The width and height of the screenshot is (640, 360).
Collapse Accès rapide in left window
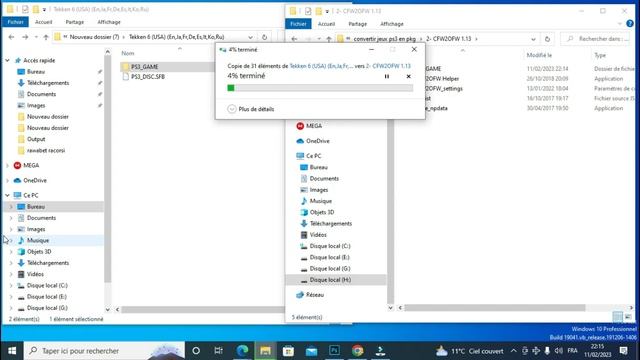point(7,60)
